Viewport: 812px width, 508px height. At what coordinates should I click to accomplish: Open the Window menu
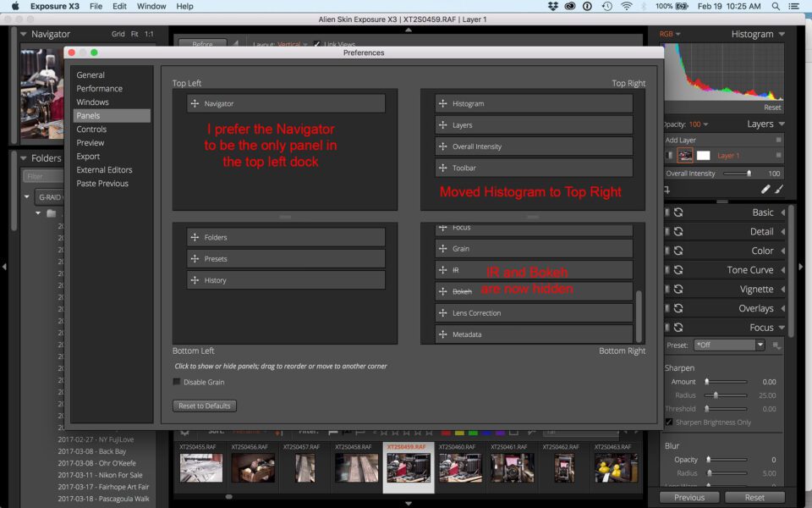coord(151,6)
